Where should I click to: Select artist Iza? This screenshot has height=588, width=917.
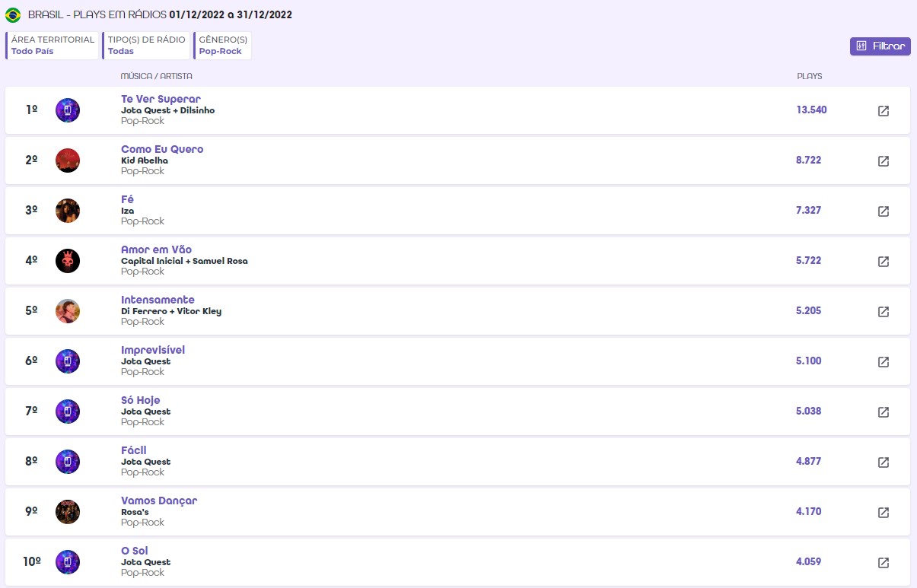pyautogui.click(x=127, y=211)
